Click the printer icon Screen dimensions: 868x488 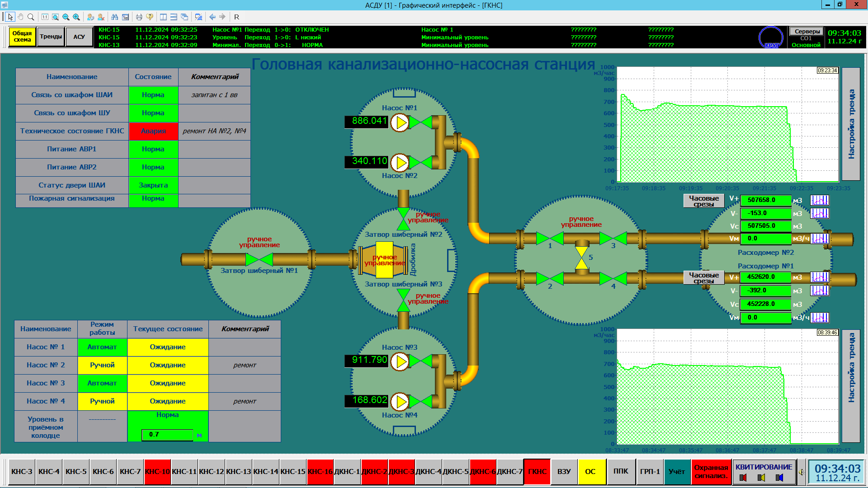pyautogui.click(x=139, y=17)
